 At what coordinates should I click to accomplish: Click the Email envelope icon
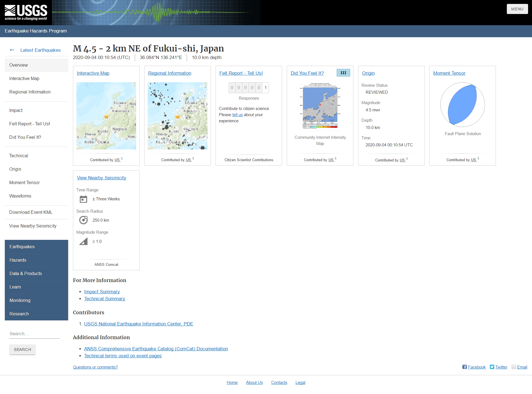coord(514,367)
